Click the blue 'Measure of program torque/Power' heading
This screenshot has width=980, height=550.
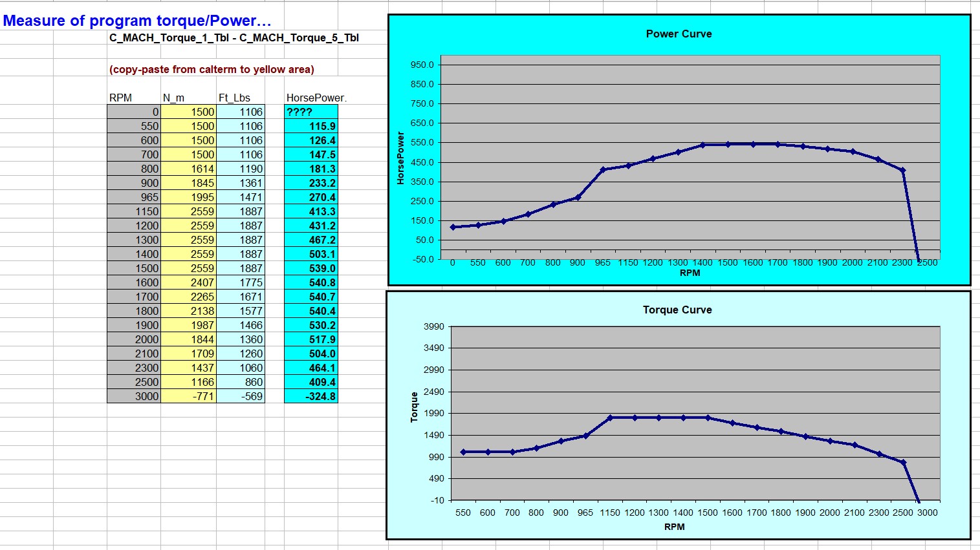pyautogui.click(x=136, y=21)
